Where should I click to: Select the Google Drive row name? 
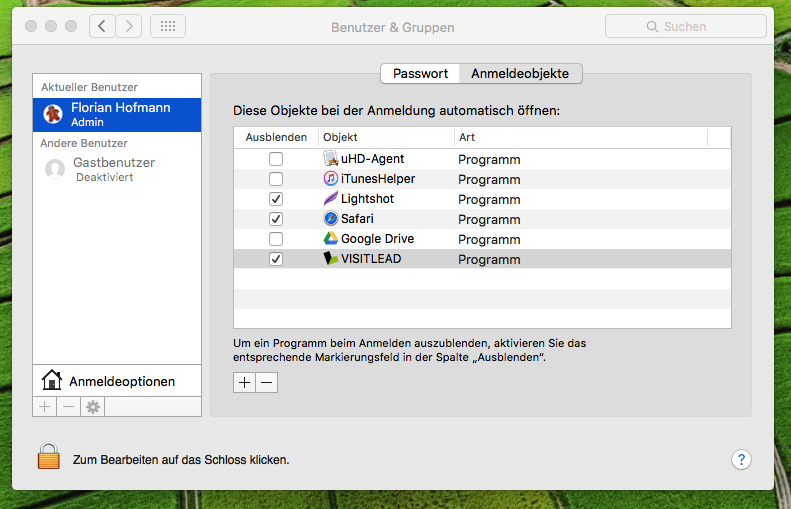tap(377, 239)
